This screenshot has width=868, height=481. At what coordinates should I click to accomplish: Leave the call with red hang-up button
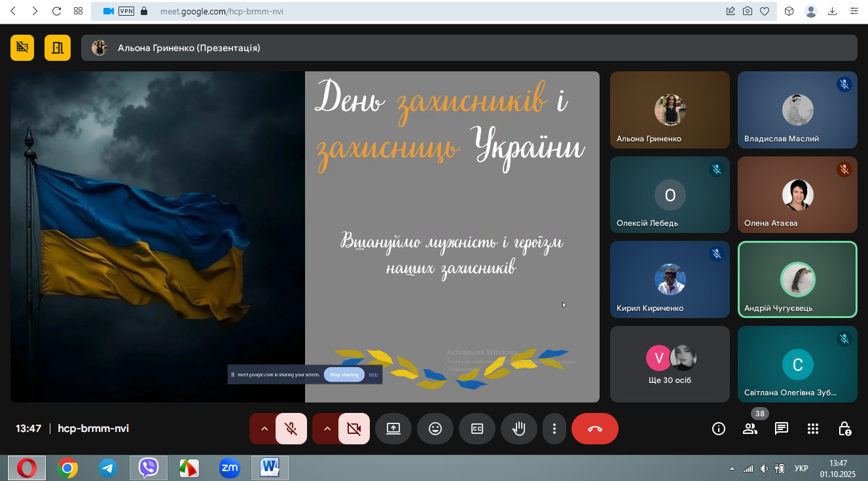[594, 429]
